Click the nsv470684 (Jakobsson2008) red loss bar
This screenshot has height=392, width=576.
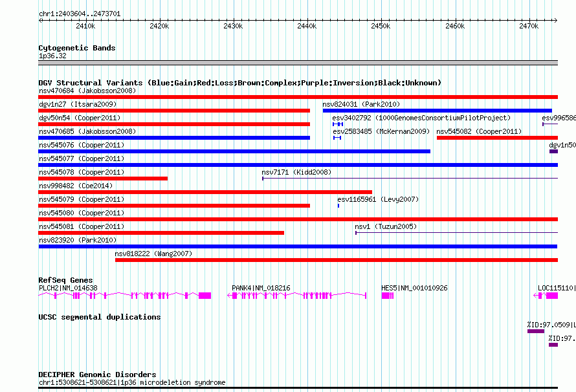pos(298,97)
